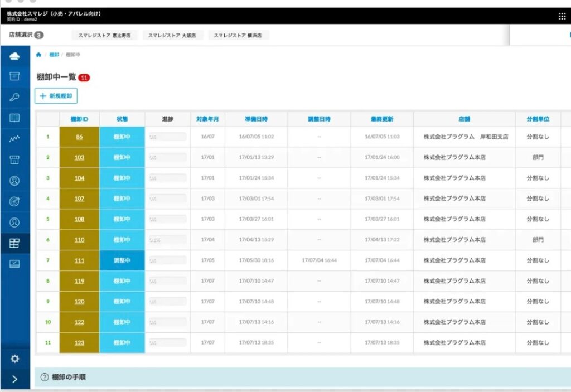Open the apps grid icon in the top bar

click(x=562, y=16)
